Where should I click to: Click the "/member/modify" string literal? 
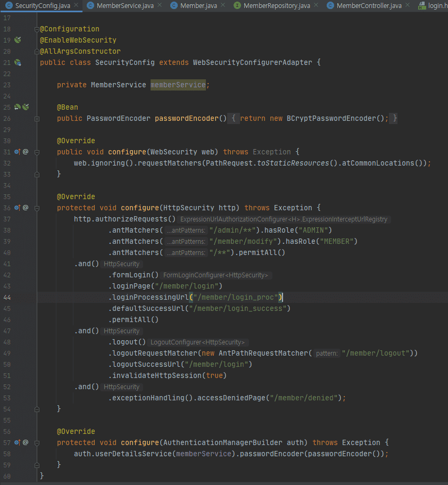point(243,241)
